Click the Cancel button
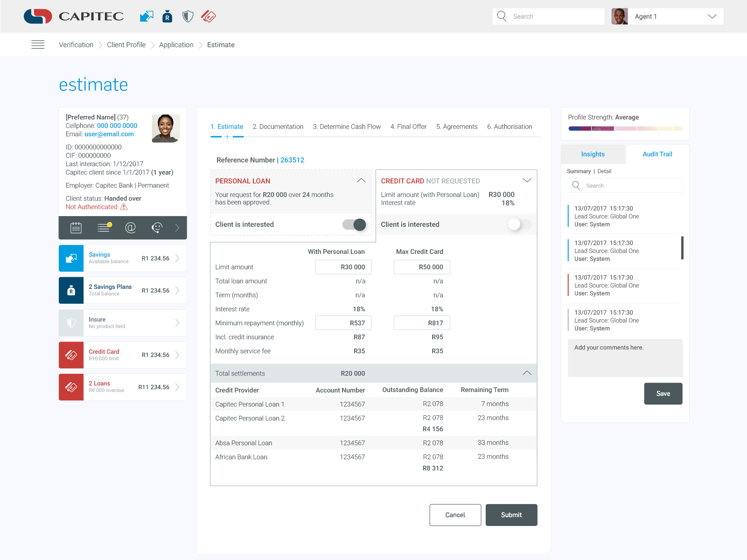The width and height of the screenshot is (747, 560). tap(455, 515)
